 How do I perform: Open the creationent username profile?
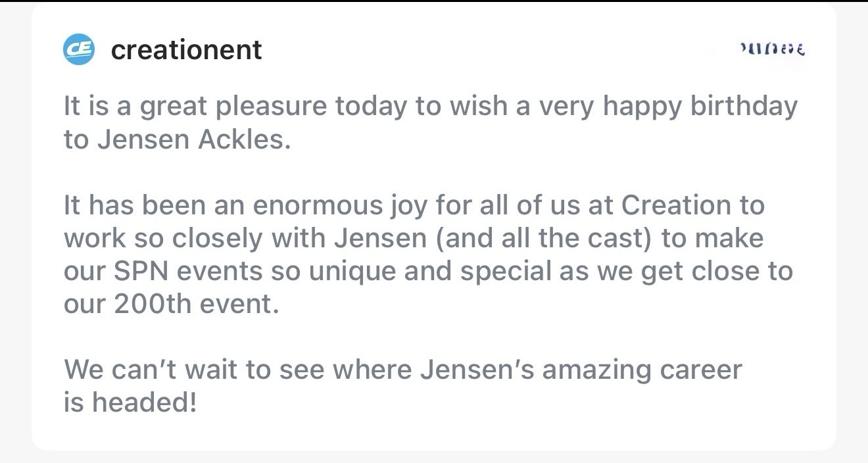coord(186,50)
